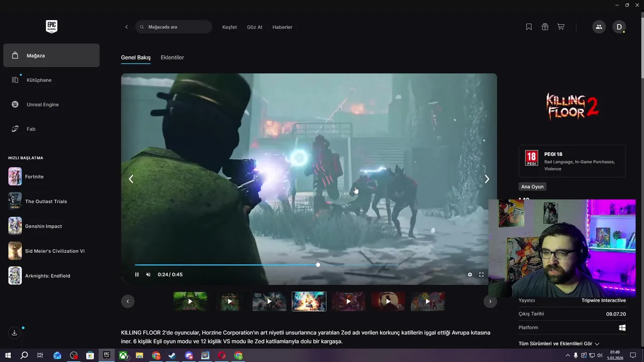Launch Fortnite from quick launch
644x362 pixels.
51,176
